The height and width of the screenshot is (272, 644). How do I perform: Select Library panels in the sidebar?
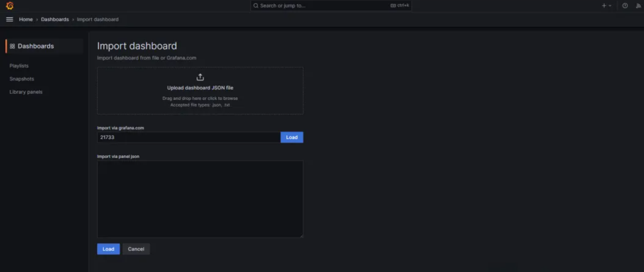coord(26,92)
